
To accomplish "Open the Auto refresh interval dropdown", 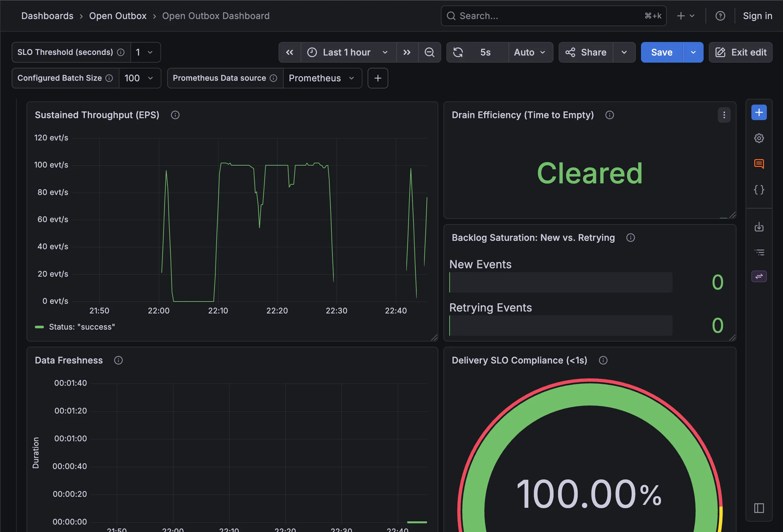I will click(x=530, y=52).
